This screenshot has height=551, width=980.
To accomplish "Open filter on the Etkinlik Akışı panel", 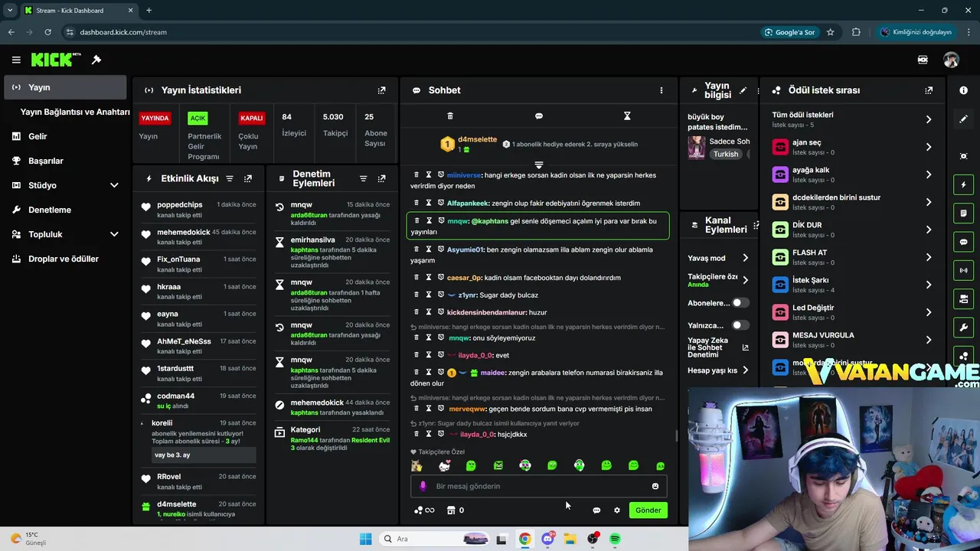I will click(x=230, y=178).
